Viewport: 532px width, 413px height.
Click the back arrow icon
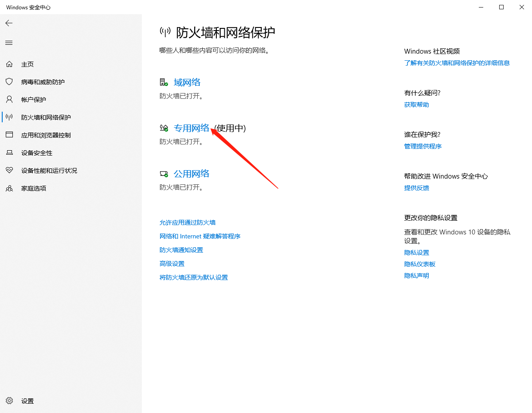9,23
